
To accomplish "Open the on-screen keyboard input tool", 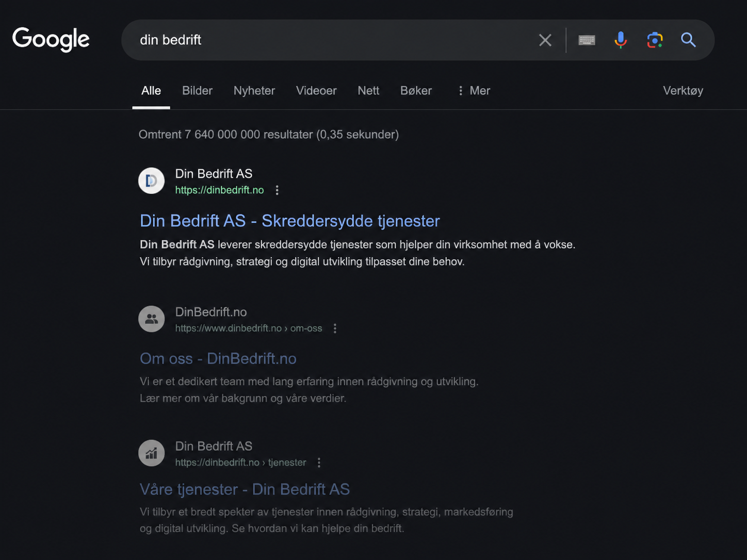I will [x=587, y=40].
